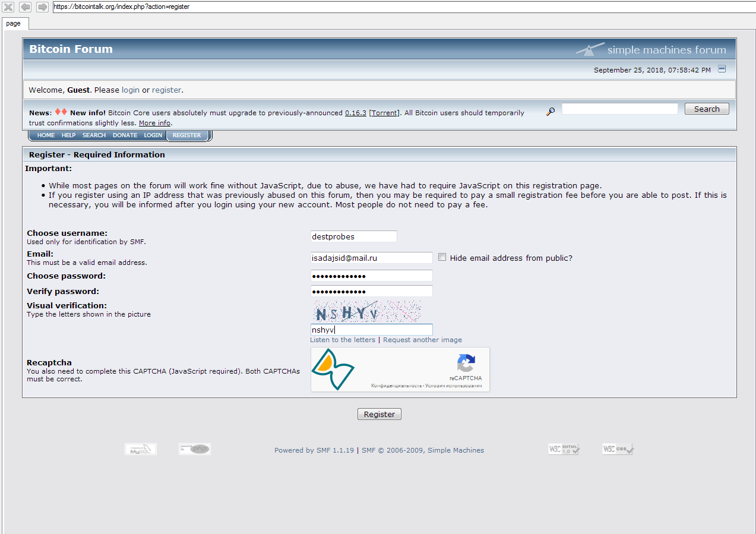Select the REGISTER menu item
The width and height of the screenshot is (756, 534).
(187, 135)
